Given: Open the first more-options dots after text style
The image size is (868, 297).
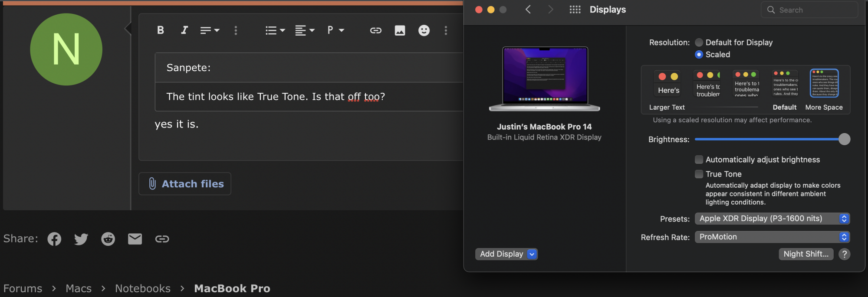Looking at the screenshot, I should pyautogui.click(x=236, y=30).
